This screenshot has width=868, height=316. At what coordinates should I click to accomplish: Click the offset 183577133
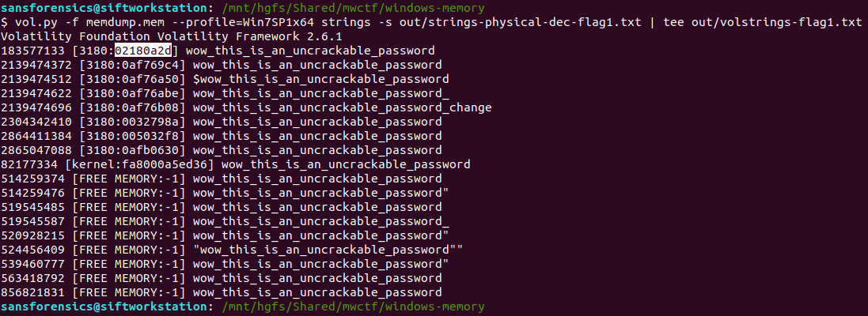33,51
